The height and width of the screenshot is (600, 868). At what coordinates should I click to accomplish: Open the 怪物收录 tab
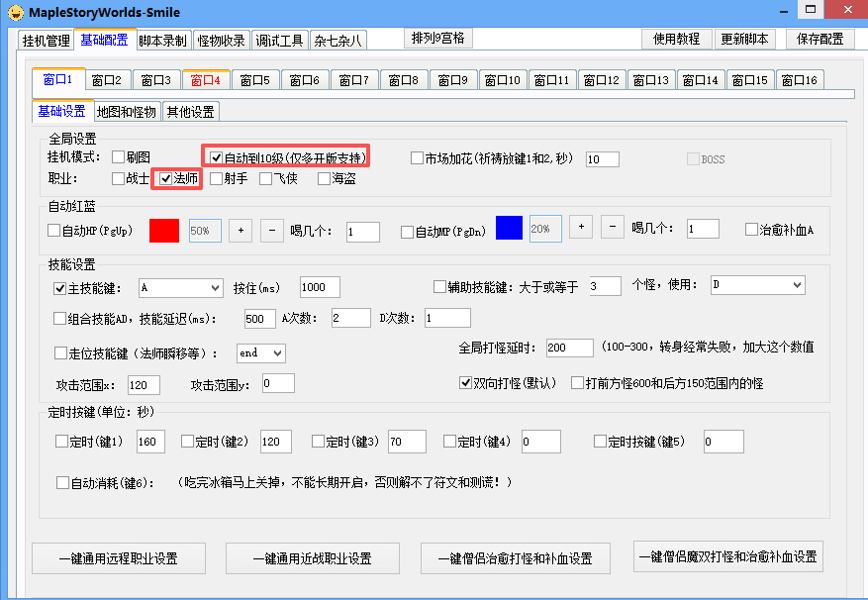pos(222,41)
